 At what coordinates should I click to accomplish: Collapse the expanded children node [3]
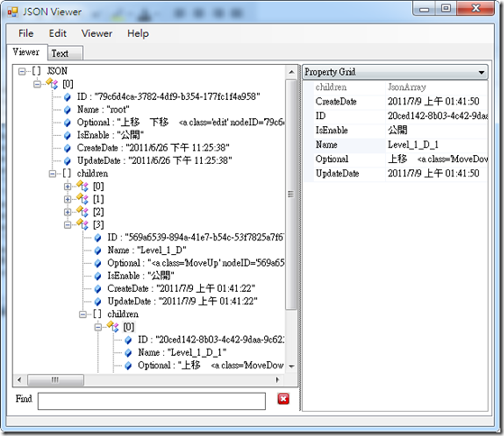point(68,224)
